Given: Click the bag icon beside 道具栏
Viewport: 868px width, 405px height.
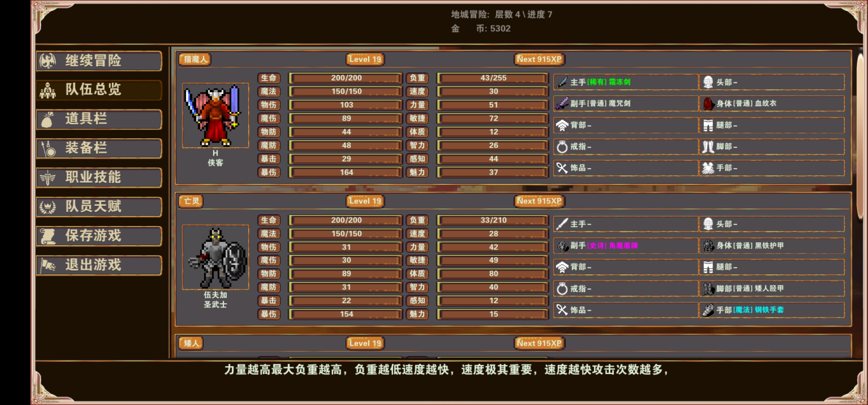Looking at the screenshot, I should (x=47, y=119).
